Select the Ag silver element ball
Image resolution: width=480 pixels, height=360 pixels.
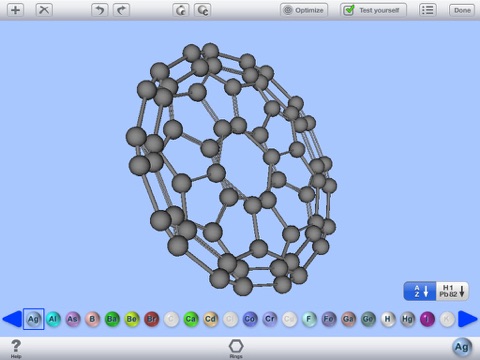pyautogui.click(x=33, y=319)
